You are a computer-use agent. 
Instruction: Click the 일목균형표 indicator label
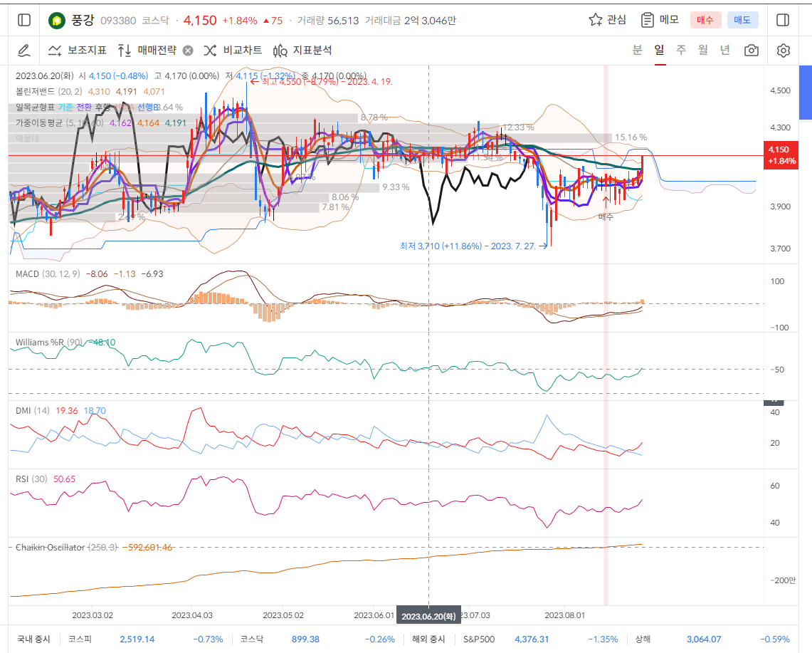[x=35, y=108]
